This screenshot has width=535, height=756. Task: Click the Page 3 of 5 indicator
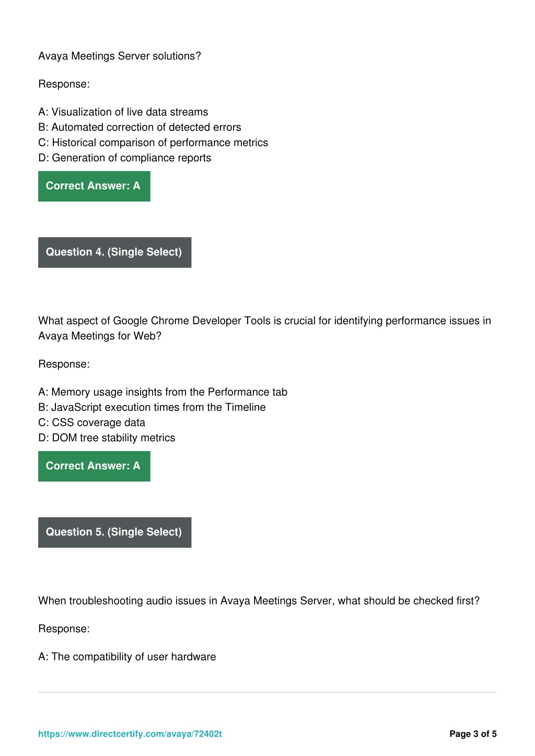473,734
